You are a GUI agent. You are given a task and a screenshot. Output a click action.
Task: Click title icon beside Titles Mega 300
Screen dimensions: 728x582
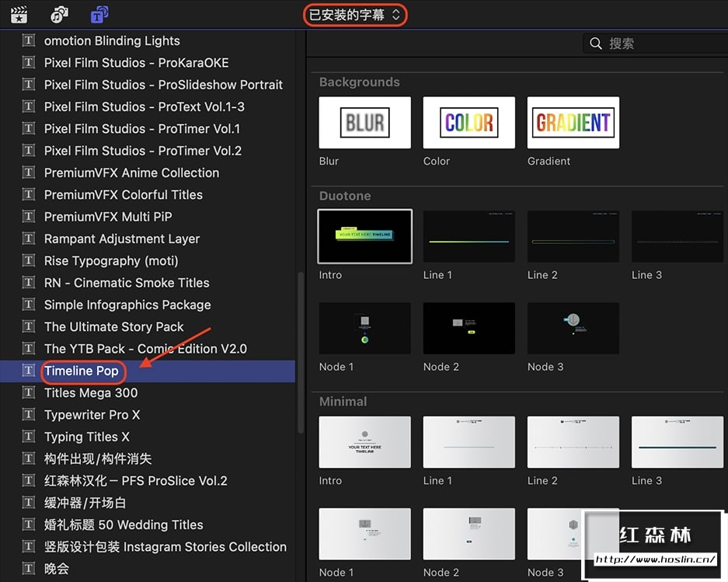[x=28, y=392]
